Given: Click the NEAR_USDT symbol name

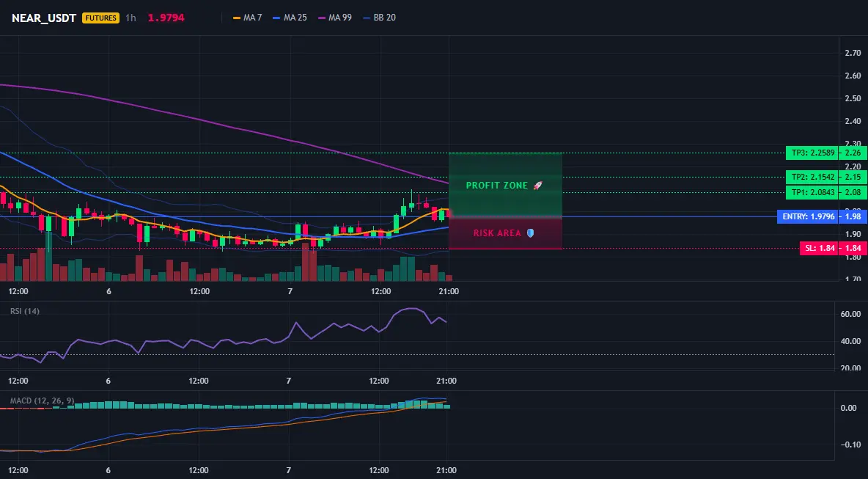Looking at the screenshot, I should coord(44,18).
